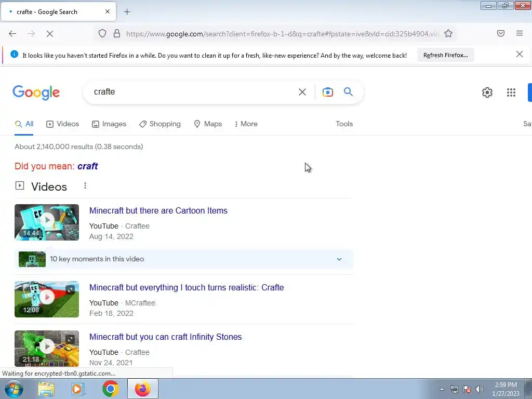532x399 pixels.
Task: Switch to Shopping tab
Action: (160, 124)
